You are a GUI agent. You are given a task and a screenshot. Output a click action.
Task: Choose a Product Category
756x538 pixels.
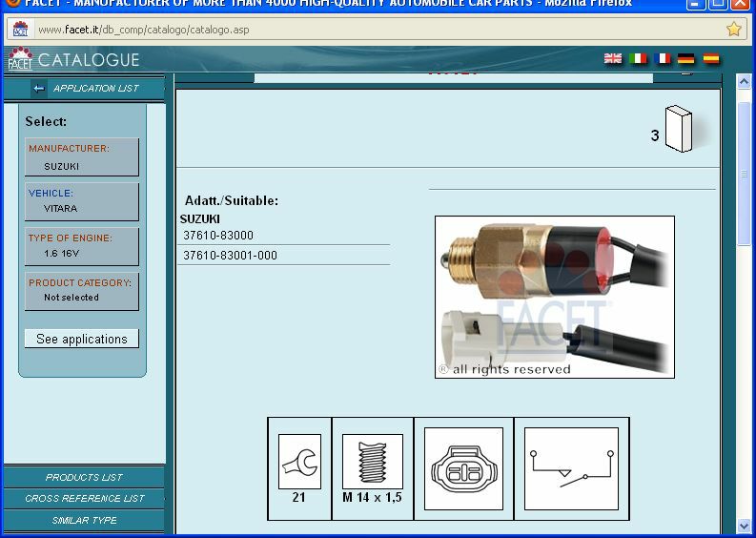[x=81, y=291]
